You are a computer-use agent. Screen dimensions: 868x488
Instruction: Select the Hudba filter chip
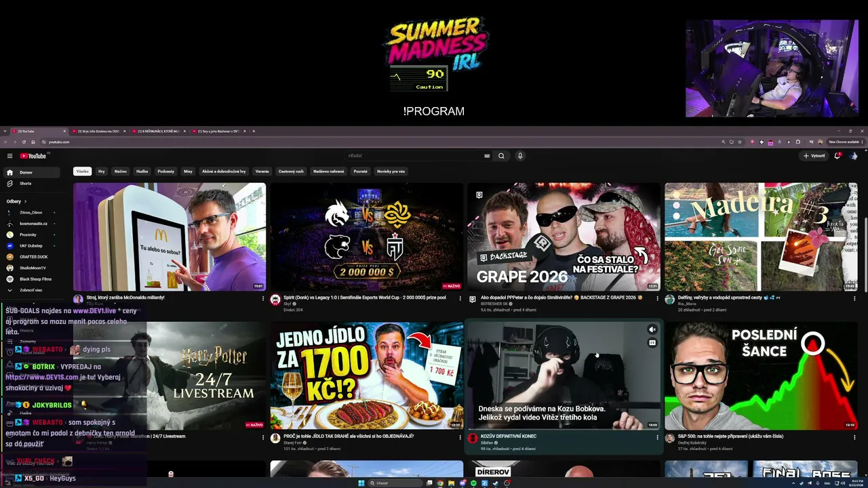pos(142,171)
